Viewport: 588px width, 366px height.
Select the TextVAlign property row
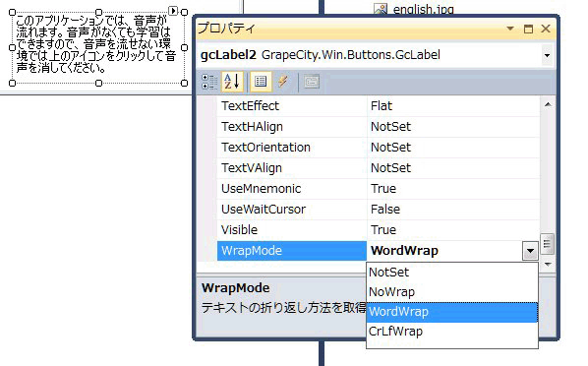click(x=379, y=168)
